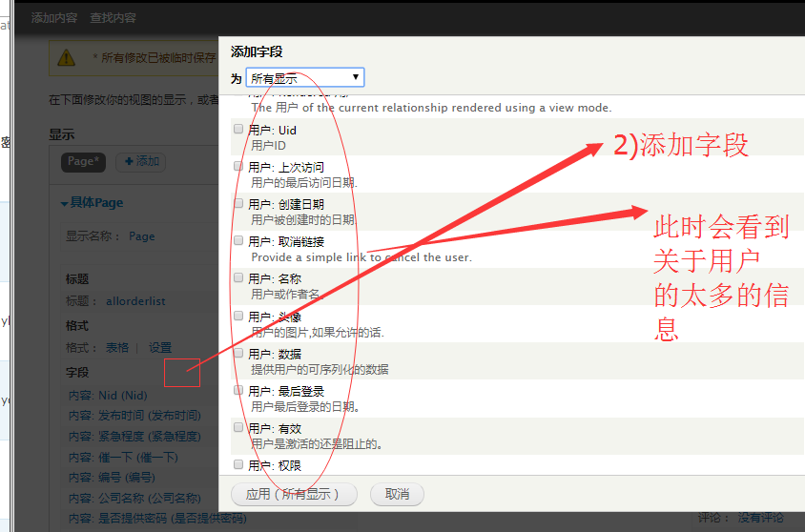The image size is (805, 532).
Task: Click the 表格 format link
Action: [x=117, y=348]
